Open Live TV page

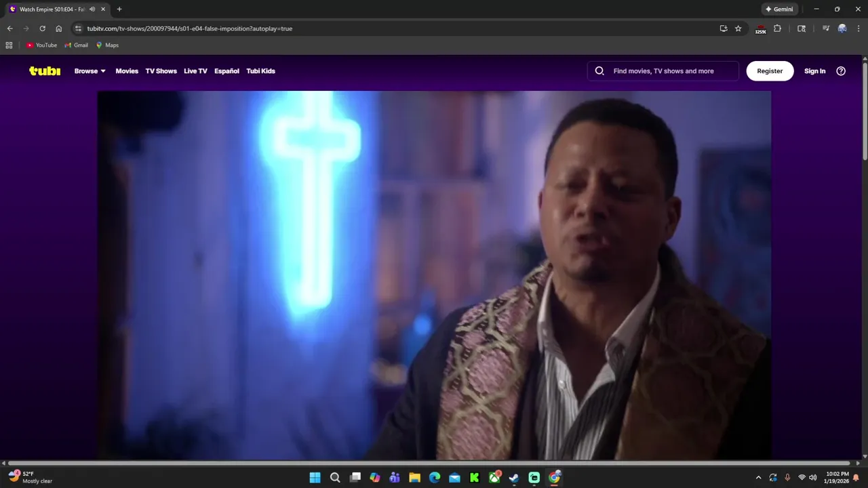[195, 70]
